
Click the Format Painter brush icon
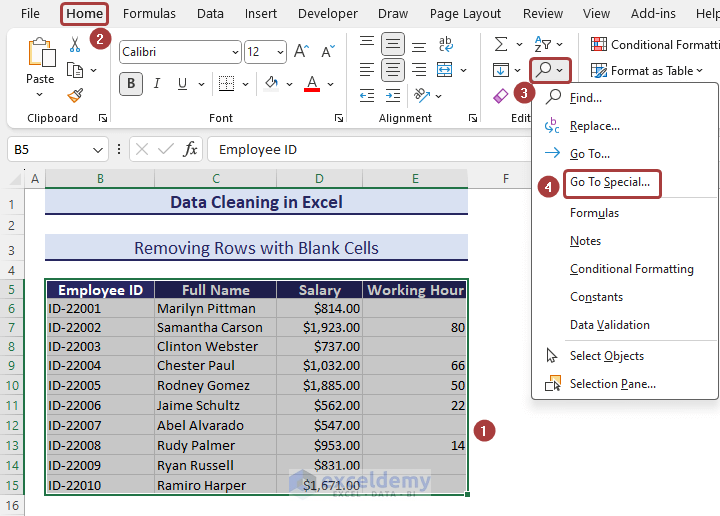coord(75,95)
